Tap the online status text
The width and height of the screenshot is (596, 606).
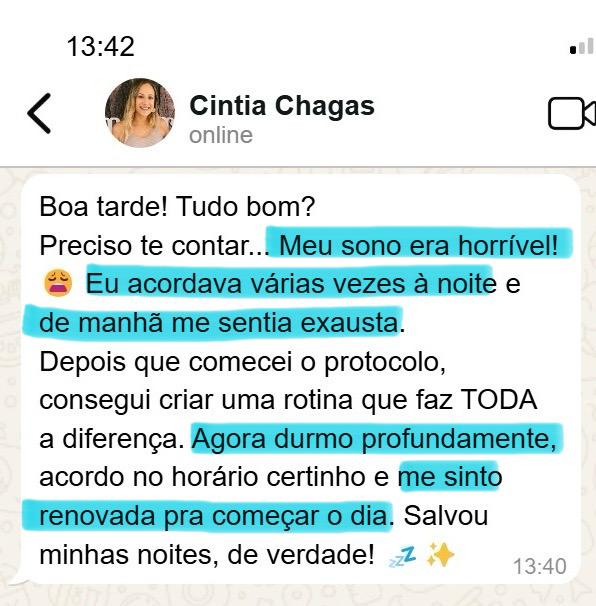coord(221,135)
